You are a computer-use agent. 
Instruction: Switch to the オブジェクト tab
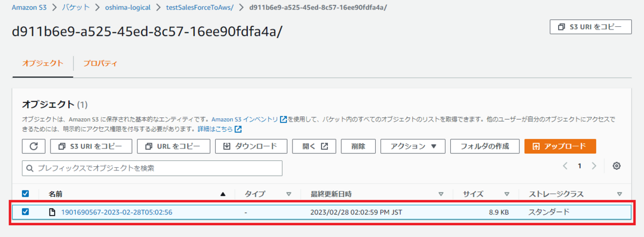[x=42, y=63]
